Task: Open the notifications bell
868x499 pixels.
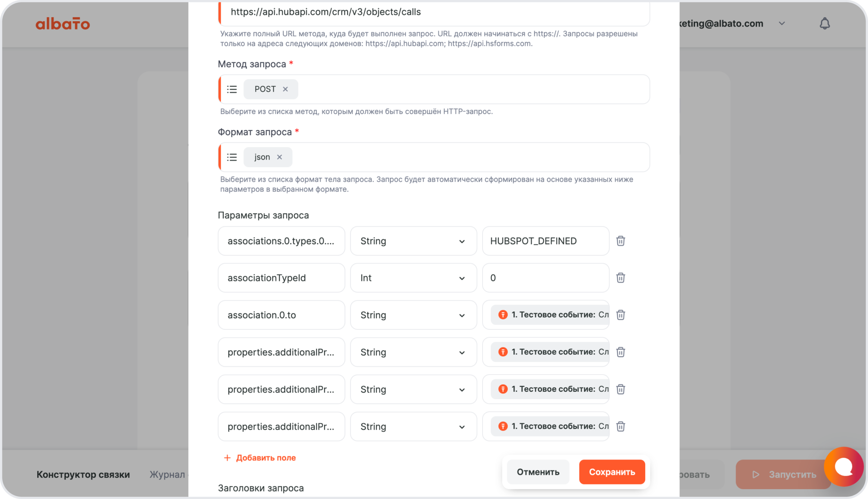Action: 825,24
